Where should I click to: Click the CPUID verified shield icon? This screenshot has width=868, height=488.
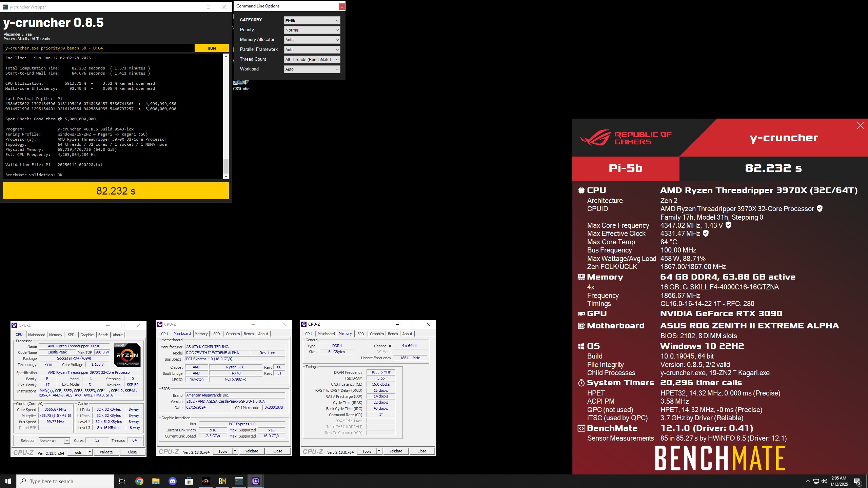pos(820,209)
